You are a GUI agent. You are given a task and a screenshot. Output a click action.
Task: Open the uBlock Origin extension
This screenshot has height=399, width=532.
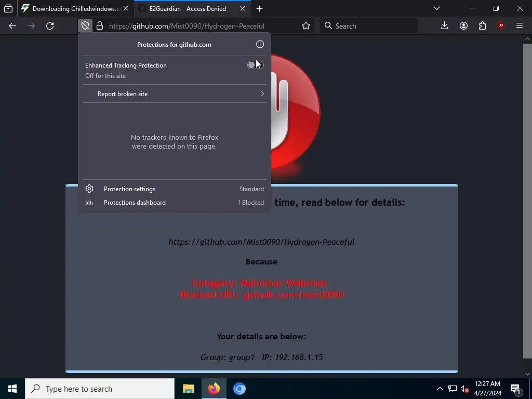pos(501,26)
